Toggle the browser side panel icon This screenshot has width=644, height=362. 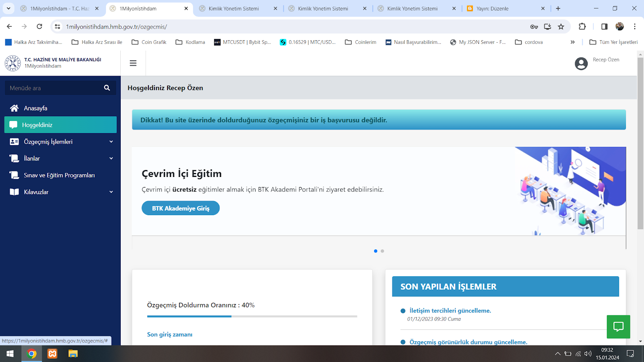pos(604,27)
